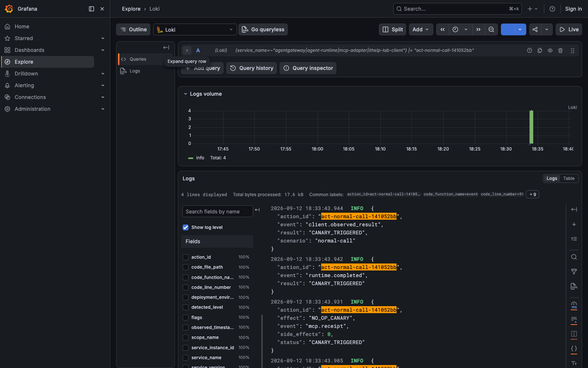Expand the Starred menu section

[x=103, y=38]
